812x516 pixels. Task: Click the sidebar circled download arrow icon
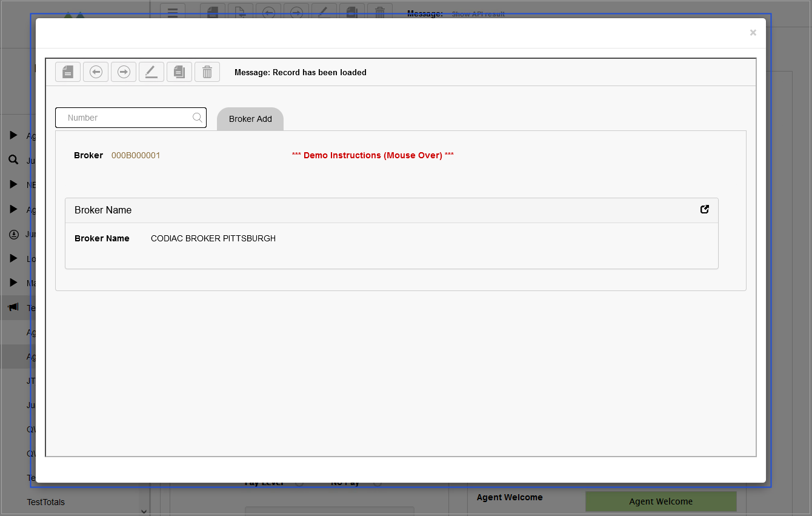(x=13, y=234)
